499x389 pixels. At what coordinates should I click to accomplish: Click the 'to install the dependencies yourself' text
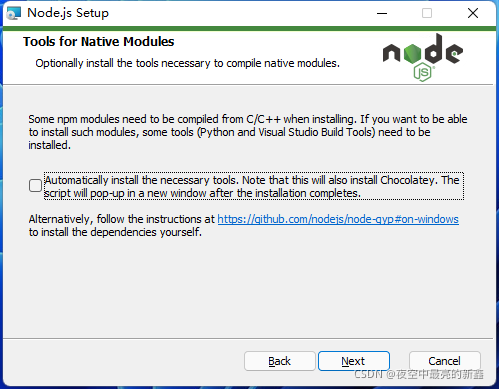[x=115, y=232]
